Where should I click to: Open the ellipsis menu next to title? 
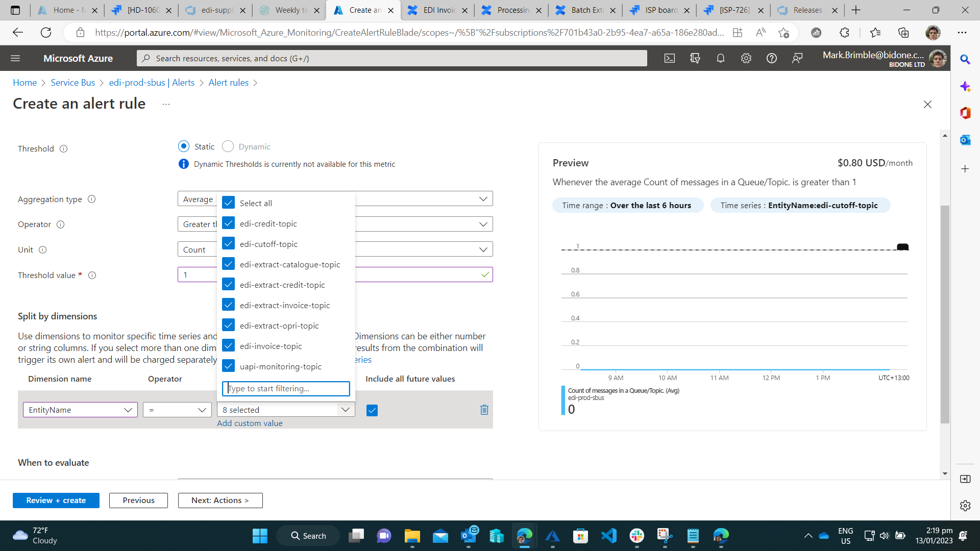pyautogui.click(x=166, y=104)
